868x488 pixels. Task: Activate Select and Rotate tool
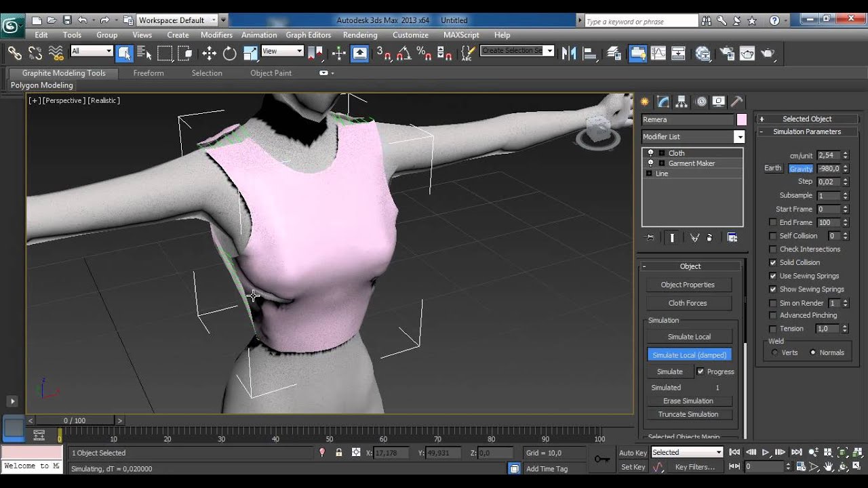coord(230,53)
